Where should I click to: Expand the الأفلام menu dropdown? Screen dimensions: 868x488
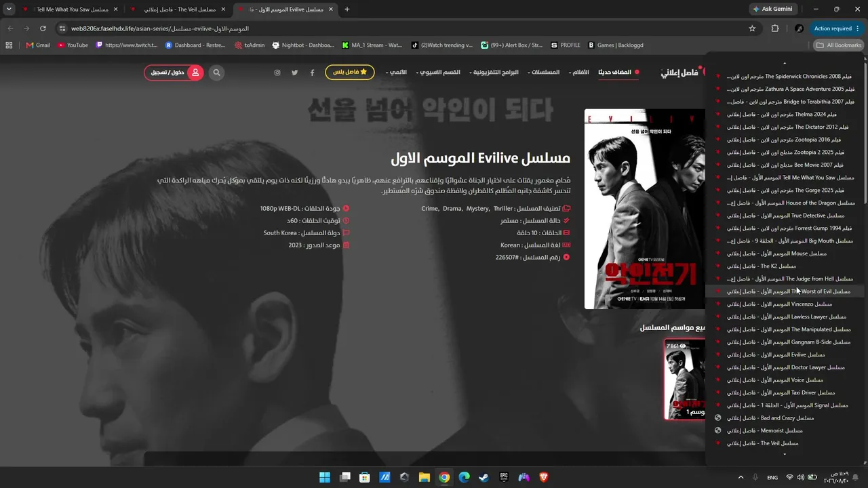point(579,73)
